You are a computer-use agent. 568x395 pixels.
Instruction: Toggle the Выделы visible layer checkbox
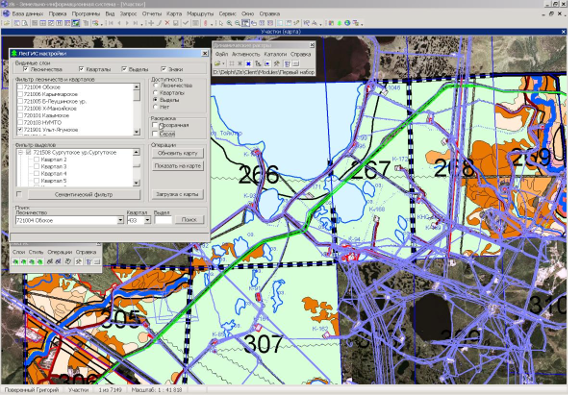click(124, 69)
